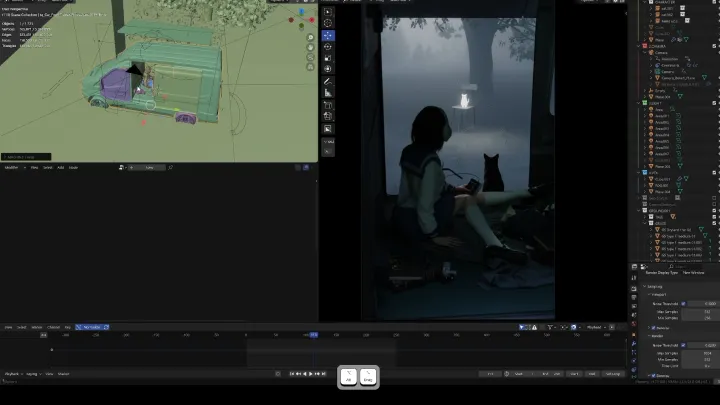The width and height of the screenshot is (720, 405).
Task: Open the Modifier type dropdown in node editor
Action: click(x=15, y=168)
